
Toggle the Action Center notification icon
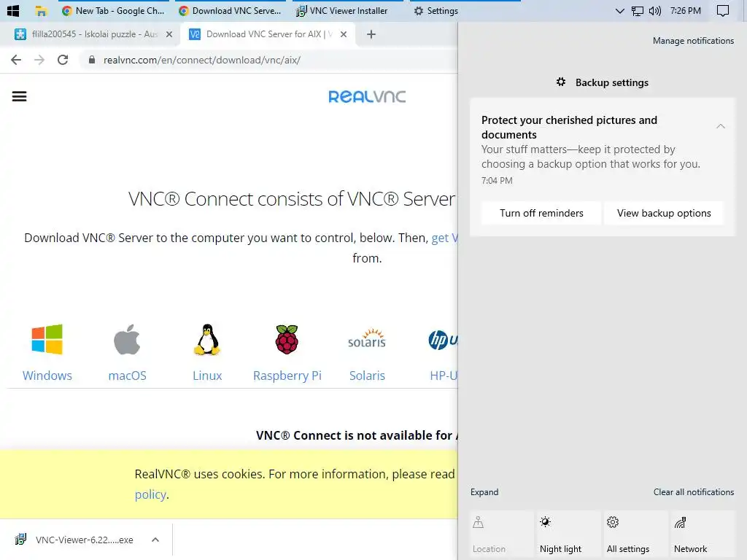click(x=723, y=11)
